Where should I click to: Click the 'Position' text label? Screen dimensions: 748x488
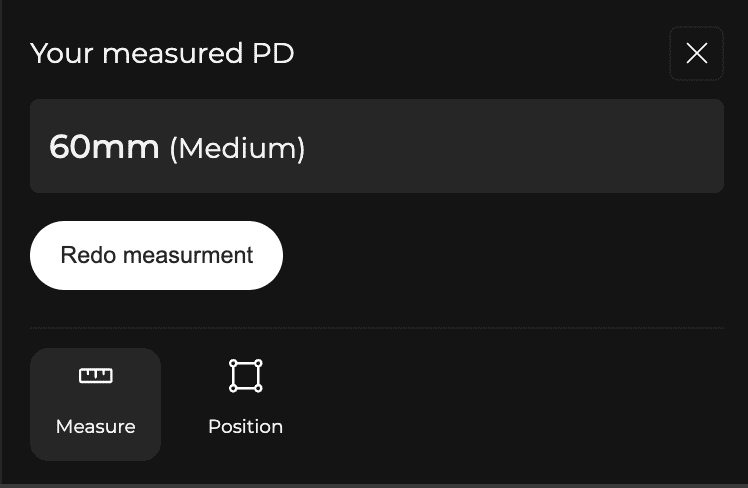[245, 427]
